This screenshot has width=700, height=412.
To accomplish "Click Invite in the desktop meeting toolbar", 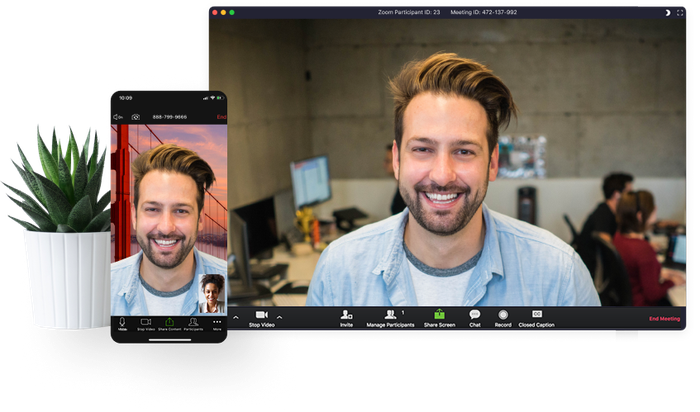I will click(346, 317).
